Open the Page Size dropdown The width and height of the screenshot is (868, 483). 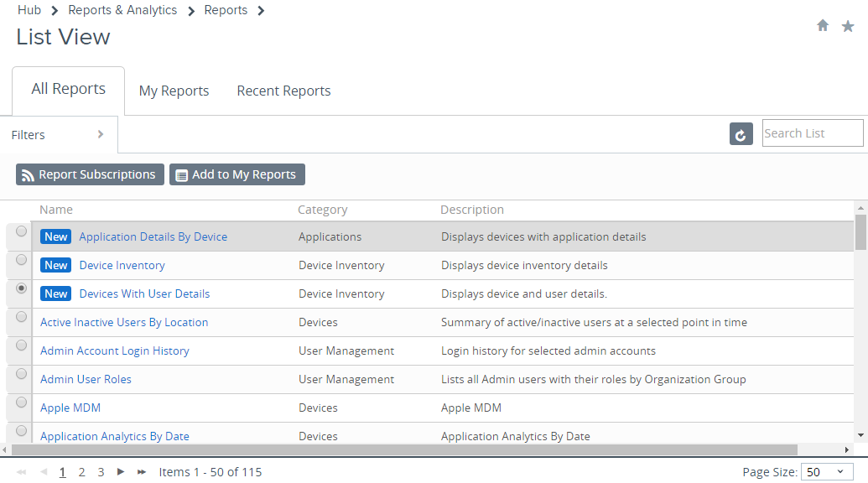click(x=826, y=472)
